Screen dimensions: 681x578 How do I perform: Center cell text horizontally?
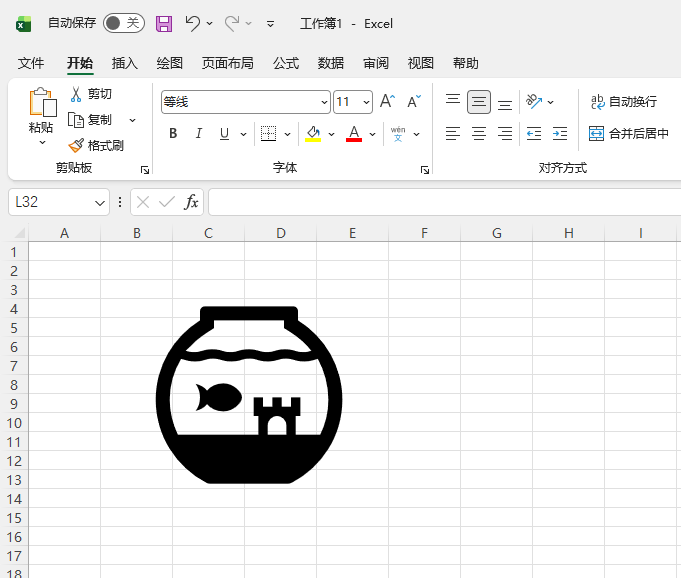click(x=479, y=134)
